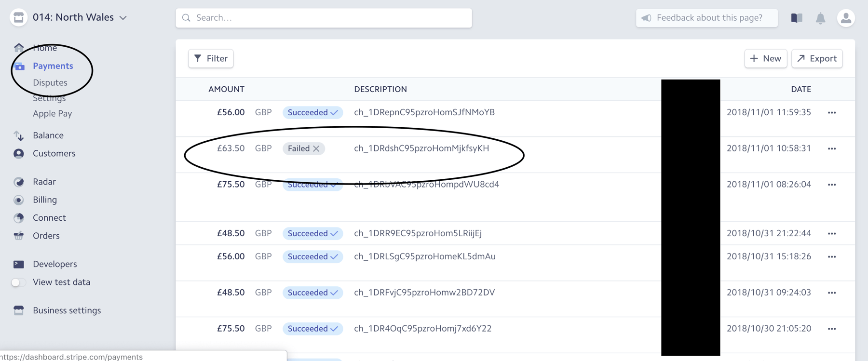Click the Orders basket icon

[19, 236]
